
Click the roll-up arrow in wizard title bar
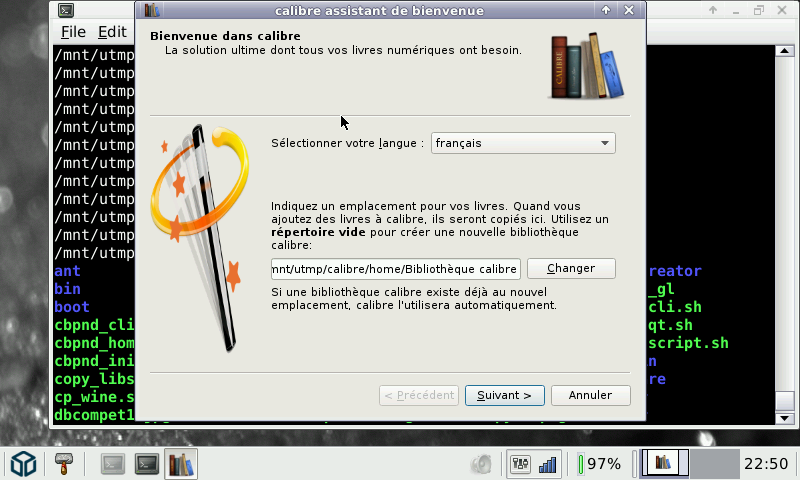pyautogui.click(x=606, y=10)
